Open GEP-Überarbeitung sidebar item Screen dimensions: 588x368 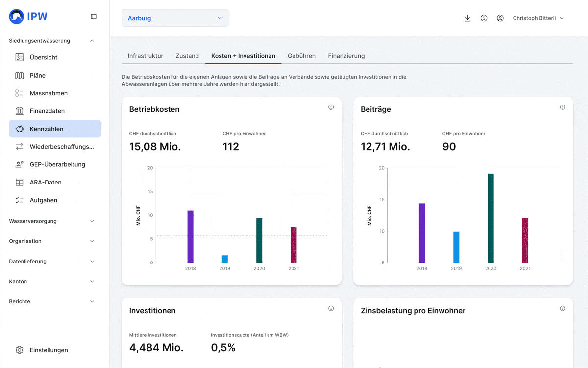(x=57, y=164)
